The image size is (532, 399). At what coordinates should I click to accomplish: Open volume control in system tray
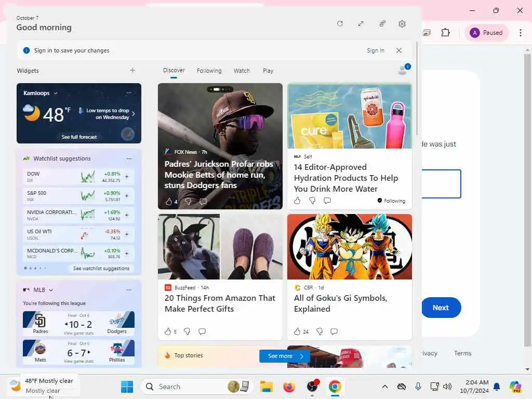tap(447, 387)
